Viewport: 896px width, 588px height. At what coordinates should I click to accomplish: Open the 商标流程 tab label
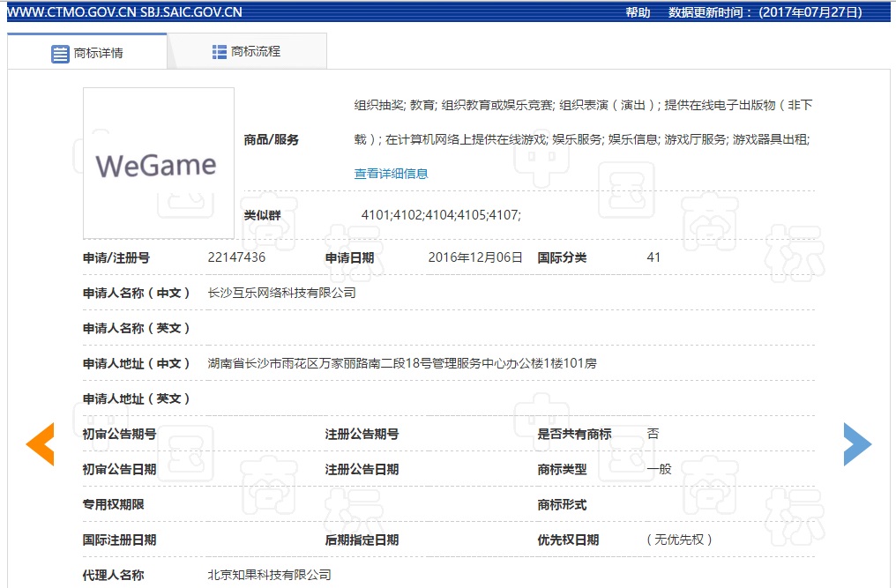tap(256, 52)
